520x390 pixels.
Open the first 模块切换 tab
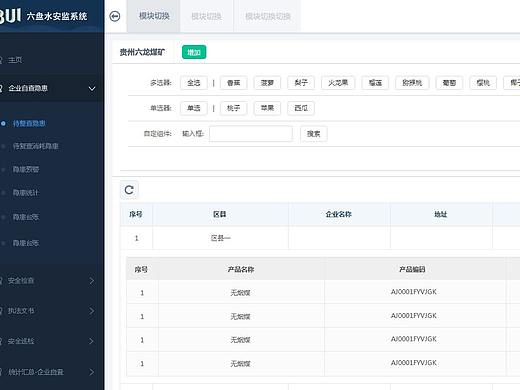154,16
